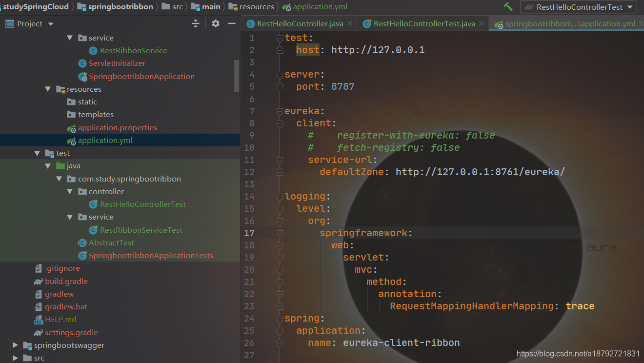Fold the client block at line 8
644x363 pixels.
pos(280,123)
